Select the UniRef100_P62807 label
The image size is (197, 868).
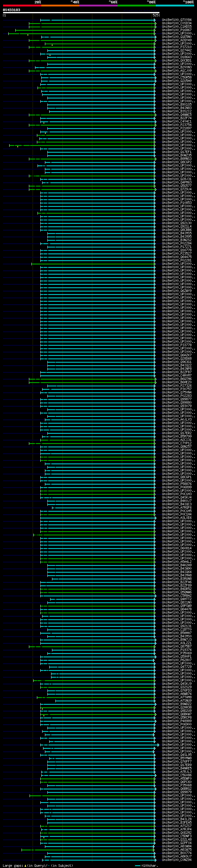click(x=177, y=660)
